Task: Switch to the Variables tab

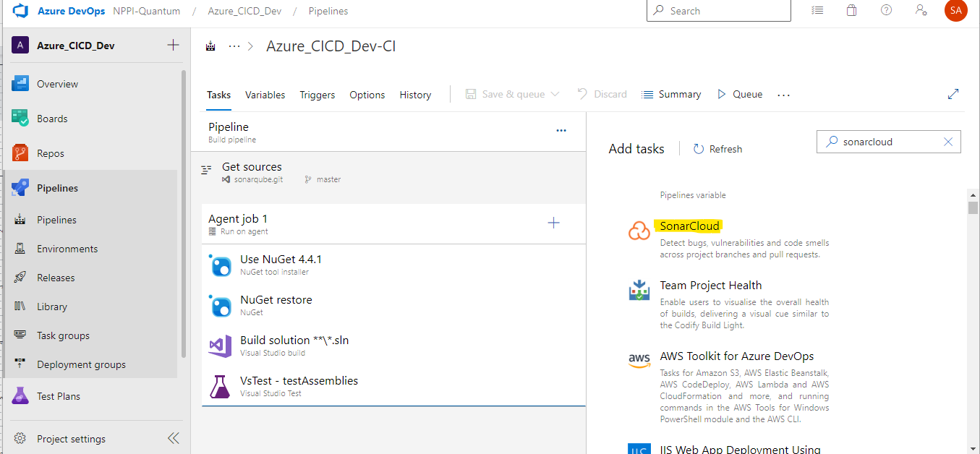Action: (265, 95)
